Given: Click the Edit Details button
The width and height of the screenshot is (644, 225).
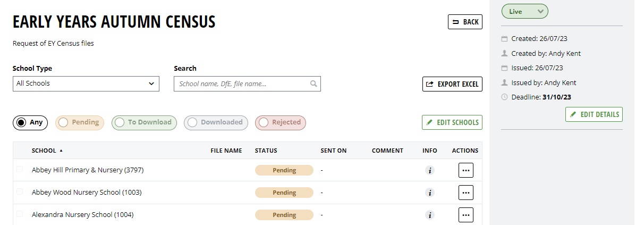Looking at the screenshot, I should pyautogui.click(x=594, y=114).
